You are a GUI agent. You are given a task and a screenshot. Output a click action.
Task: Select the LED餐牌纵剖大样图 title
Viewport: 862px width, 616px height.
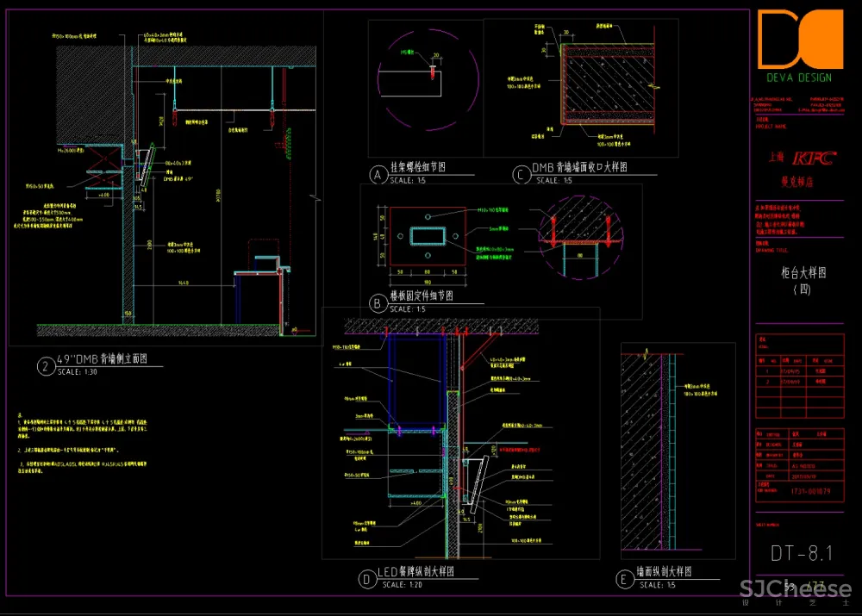pyautogui.click(x=415, y=572)
